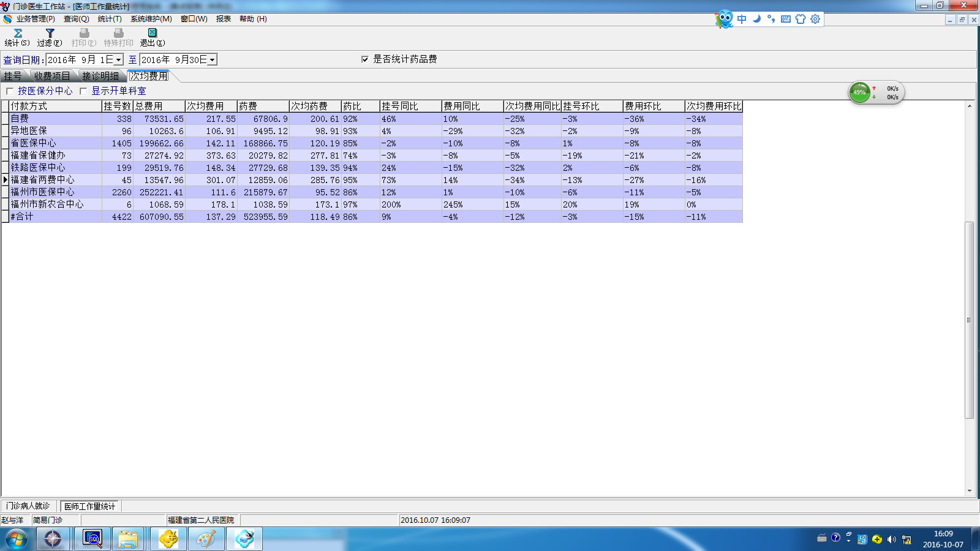Open the Paint app in taskbar
Viewport: 980px width, 551px height.
tap(206, 539)
